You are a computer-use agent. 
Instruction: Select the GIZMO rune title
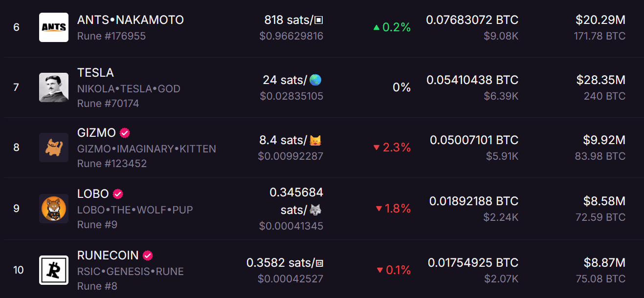point(96,133)
